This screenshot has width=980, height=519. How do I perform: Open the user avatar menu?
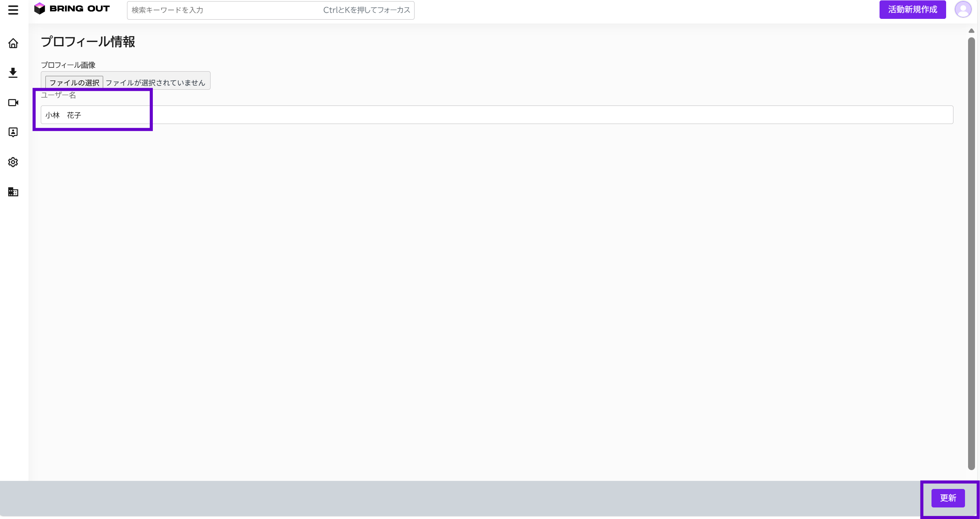click(x=963, y=10)
